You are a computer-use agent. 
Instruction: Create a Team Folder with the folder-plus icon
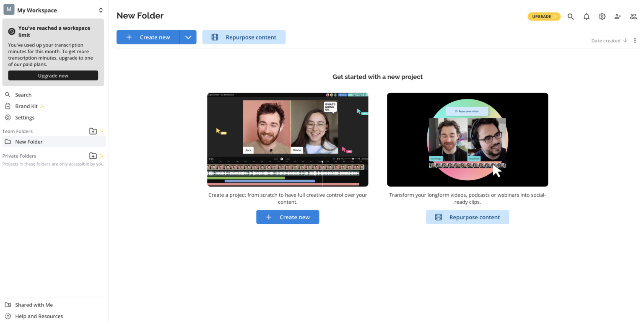[x=93, y=131]
